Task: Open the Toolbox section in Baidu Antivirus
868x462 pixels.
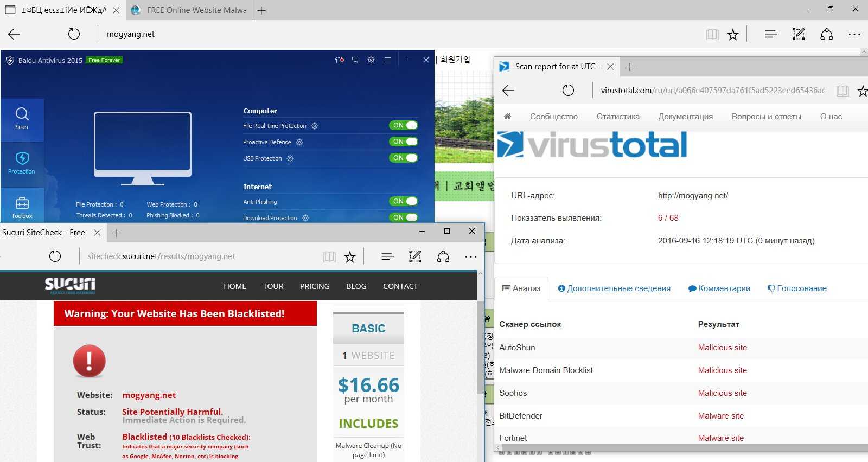Action: [22, 206]
